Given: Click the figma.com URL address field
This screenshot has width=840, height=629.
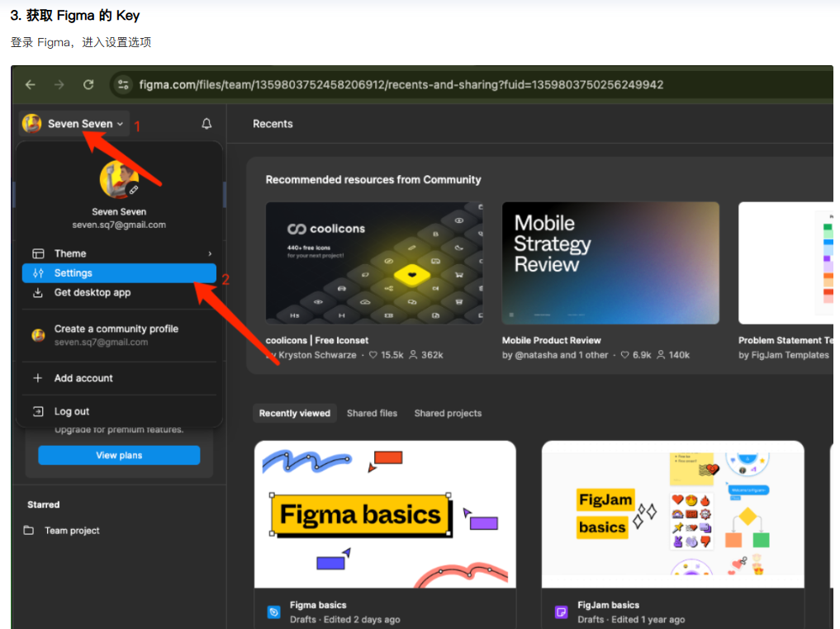Looking at the screenshot, I should (x=401, y=84).
